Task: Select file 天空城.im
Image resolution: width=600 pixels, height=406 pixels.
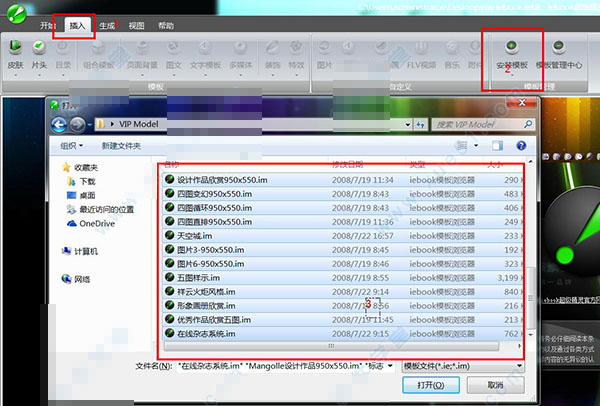Action: [x=200, y=235]
